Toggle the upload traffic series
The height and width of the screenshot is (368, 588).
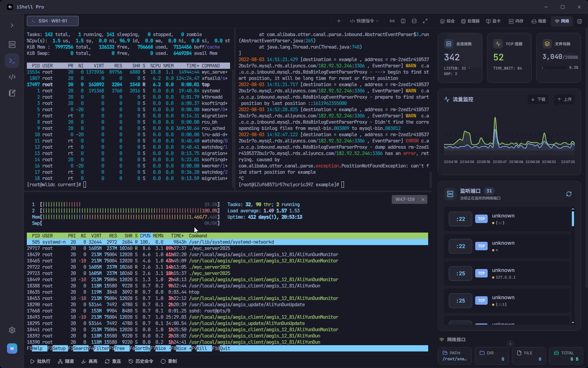click(x=565, y=99)
